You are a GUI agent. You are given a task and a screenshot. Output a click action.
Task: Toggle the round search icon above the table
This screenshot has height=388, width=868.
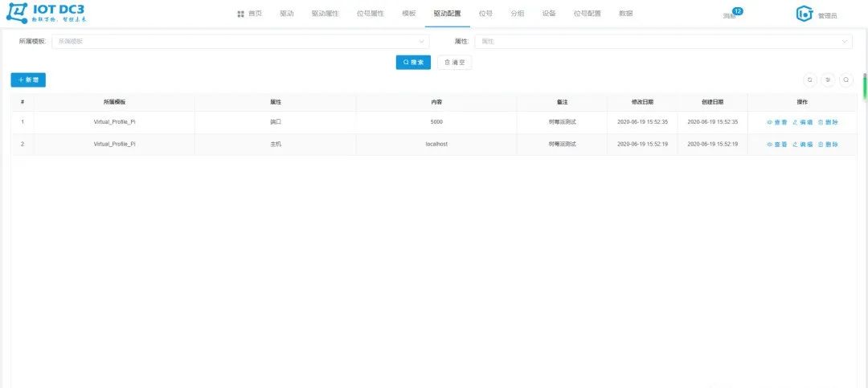(846, 80)
